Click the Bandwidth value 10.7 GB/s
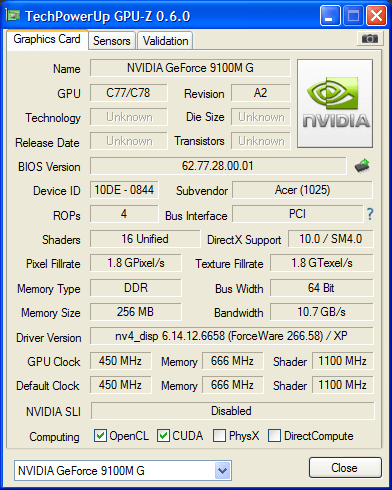Screen dimensions: 392x490 [x=322, y=312]
